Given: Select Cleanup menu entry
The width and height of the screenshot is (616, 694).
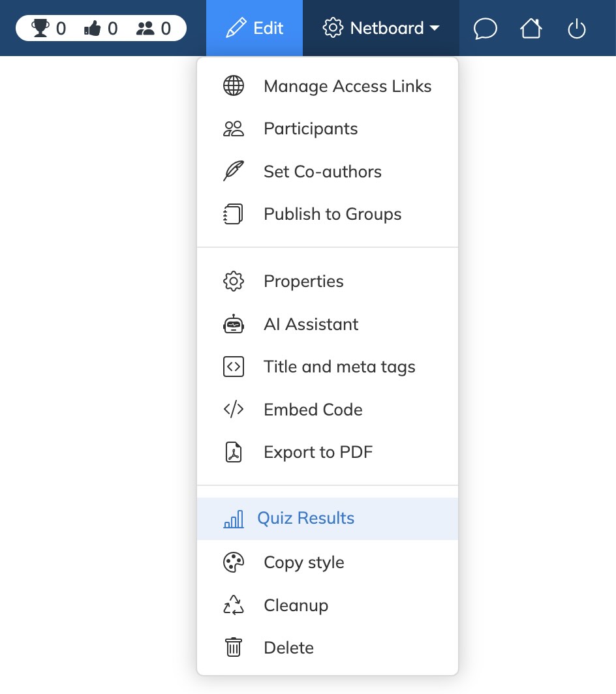Looking at the screenshot, I should 328,605.
